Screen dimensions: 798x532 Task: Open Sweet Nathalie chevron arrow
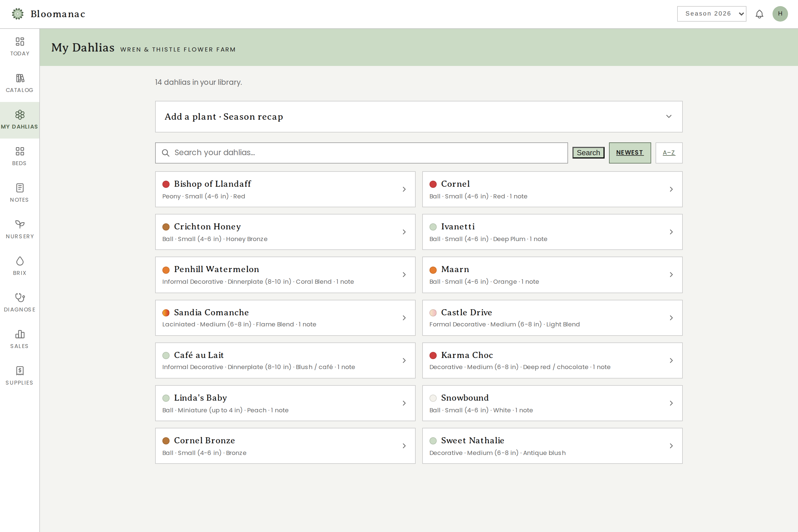(x=671, y=446)
